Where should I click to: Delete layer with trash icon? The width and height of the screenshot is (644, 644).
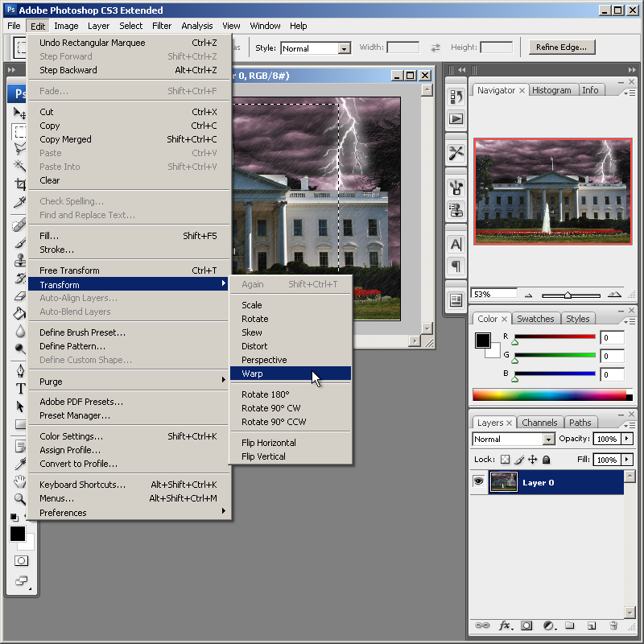(x=613, y=625)
